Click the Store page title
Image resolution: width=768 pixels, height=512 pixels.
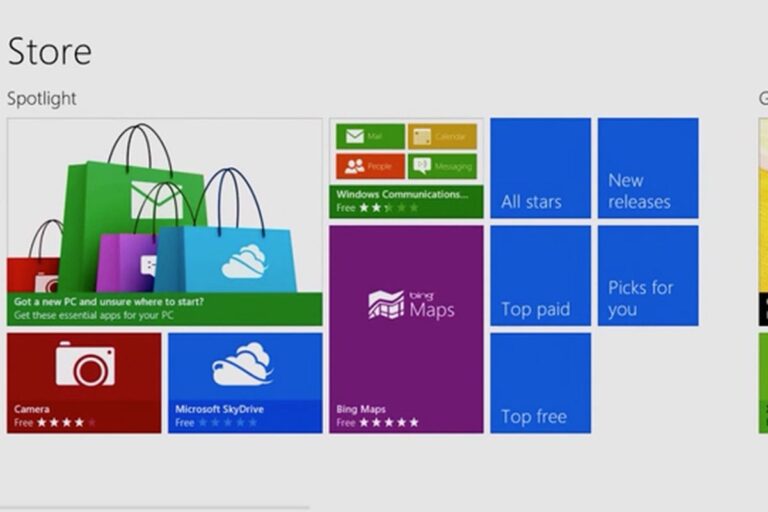point(49,51)
